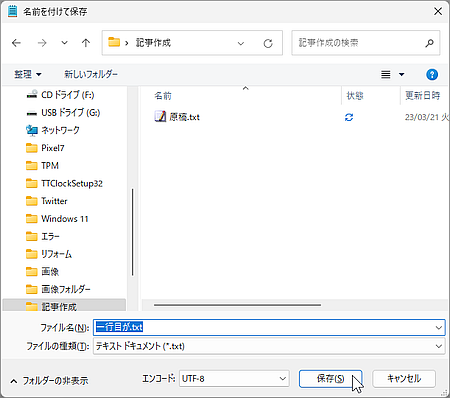
Task: Close the 名前を付けて保存 dialog
Action: click(438, 11)
